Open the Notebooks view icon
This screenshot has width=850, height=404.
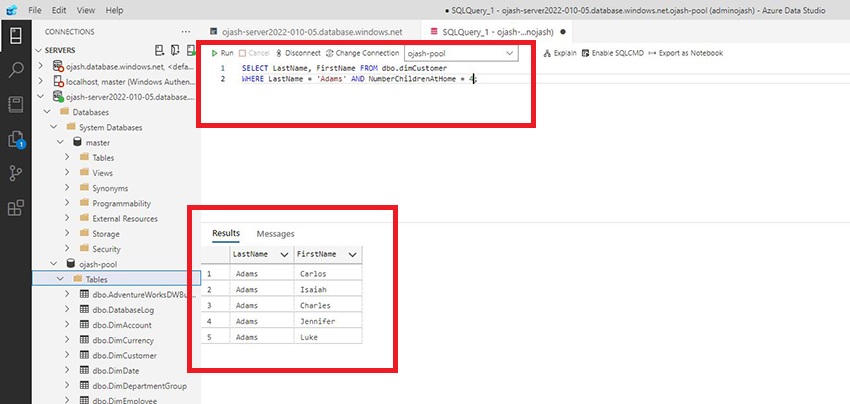[x=16, y=105]
